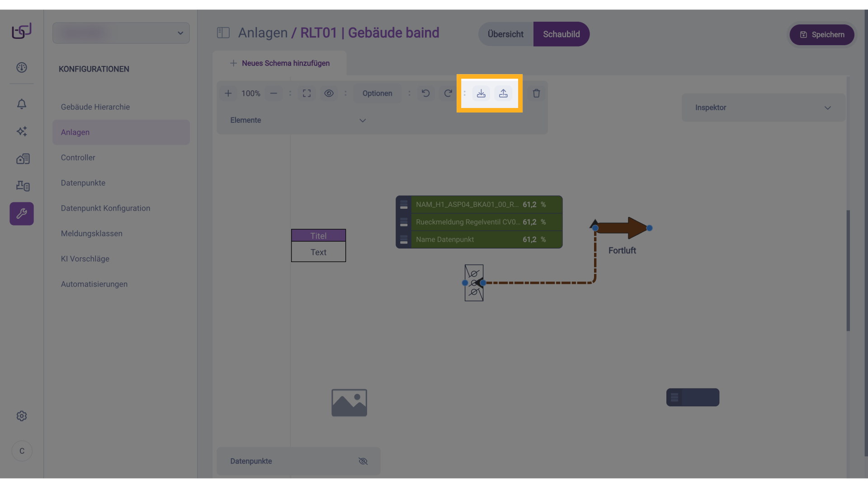The image size is (868, 488).
Task: Click the redo arrow icon
Action: coord(448,94)
